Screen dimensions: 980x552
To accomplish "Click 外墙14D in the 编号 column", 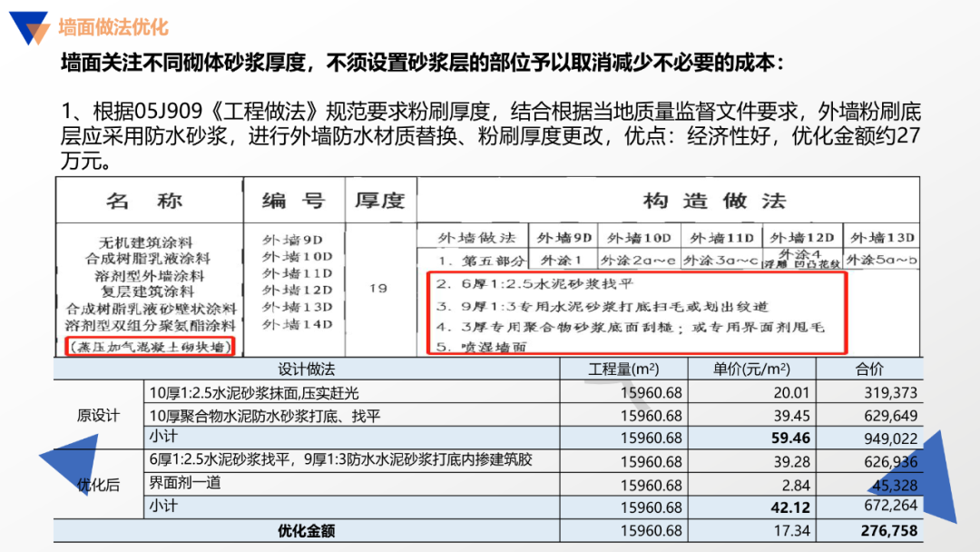I will 297,324.
